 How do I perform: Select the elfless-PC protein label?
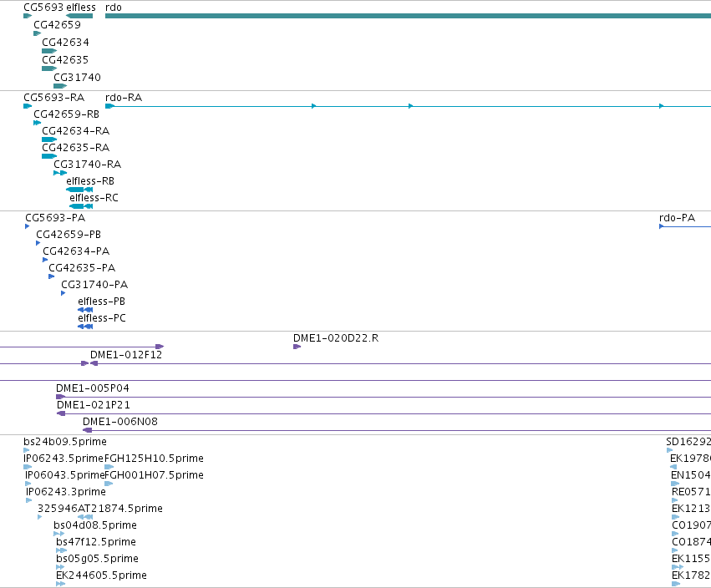102,319
